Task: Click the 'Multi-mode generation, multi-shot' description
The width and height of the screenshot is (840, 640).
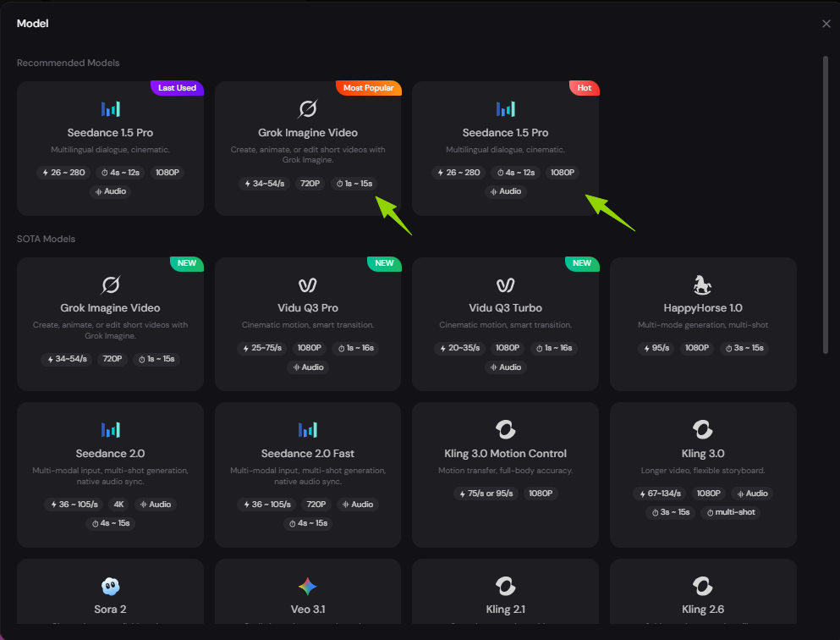Action: pyautogui.click(x=703, y=325)
